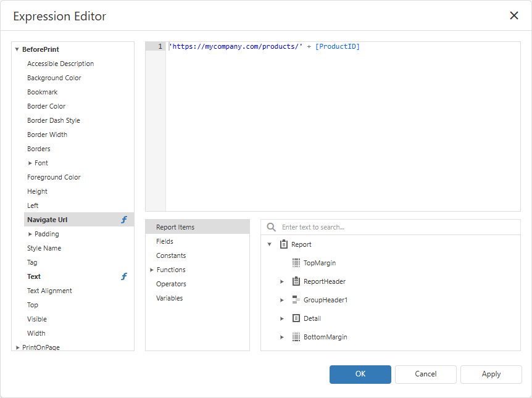This screenshot has height=398, width=532.
Task: Open the Fields category
Action: pos(197,241)
